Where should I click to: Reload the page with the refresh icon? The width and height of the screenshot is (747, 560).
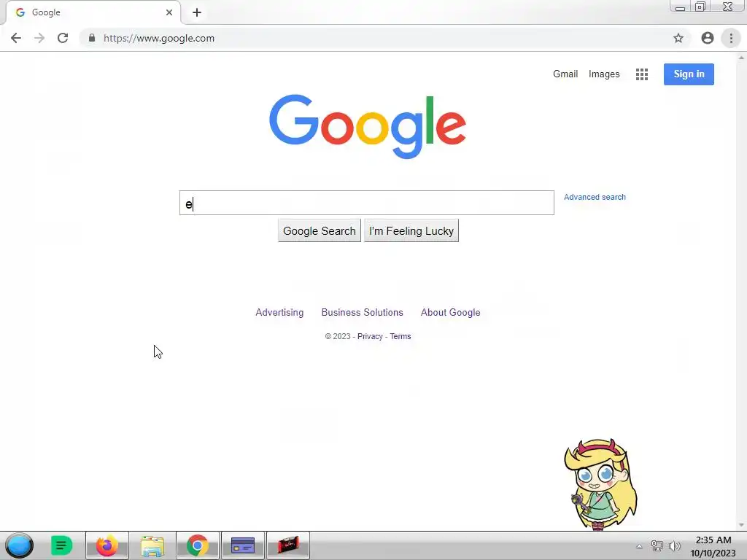(63, 38)
